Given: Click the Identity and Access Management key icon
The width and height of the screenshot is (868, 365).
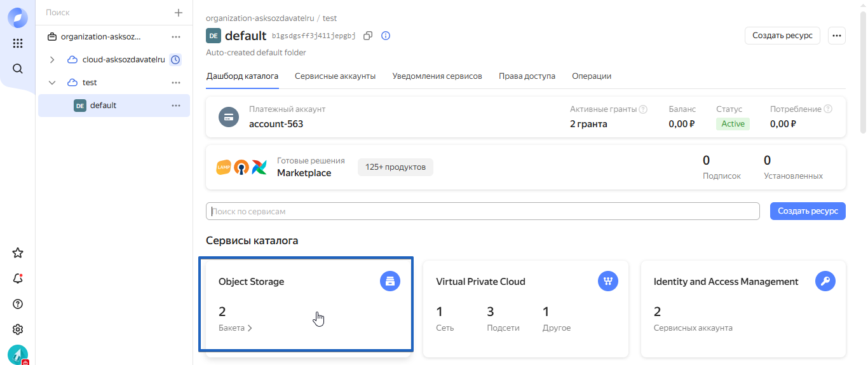Looking at the screenshot, I should pos(825,281).
